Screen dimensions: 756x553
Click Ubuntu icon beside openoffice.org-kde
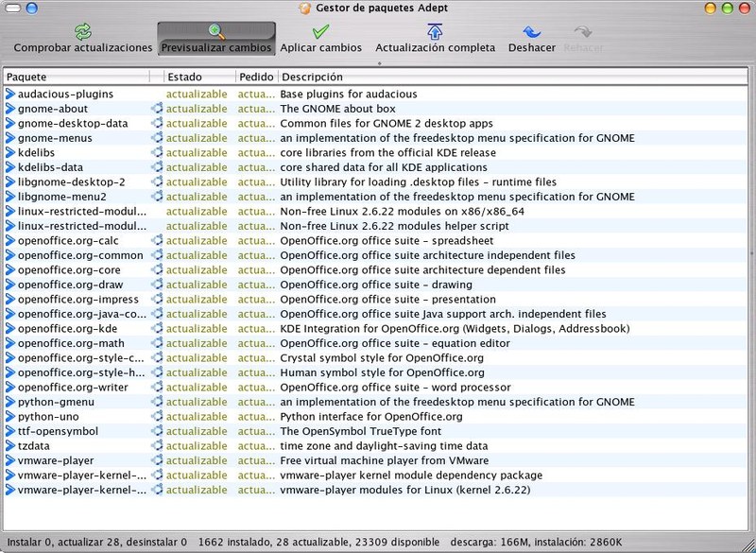(x=157, y=328)
